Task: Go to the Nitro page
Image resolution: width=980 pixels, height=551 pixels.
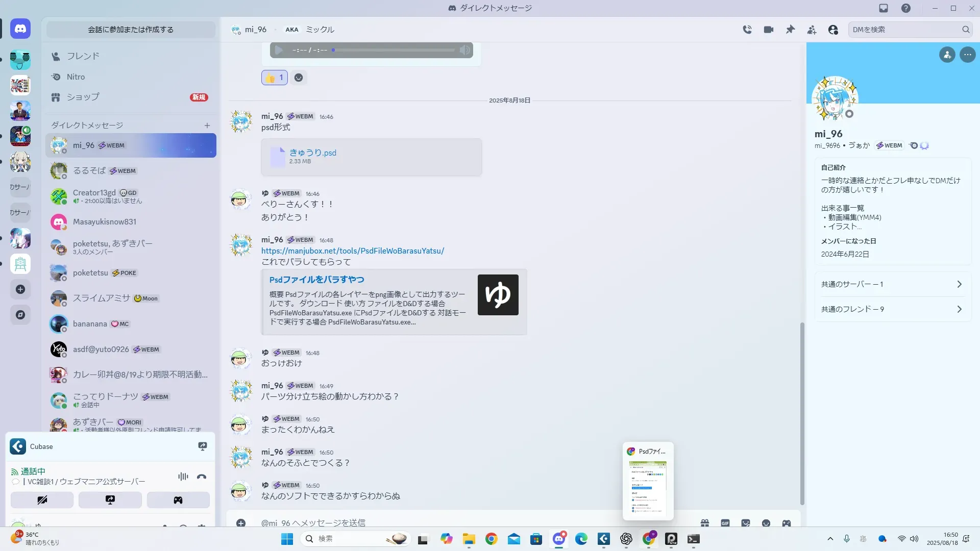Action: pos(76,77)
